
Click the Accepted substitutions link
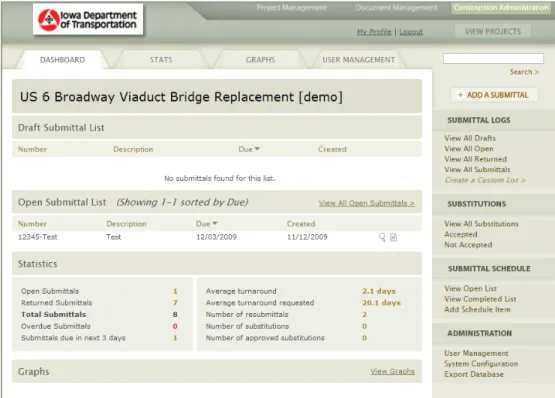coord(461,234)
